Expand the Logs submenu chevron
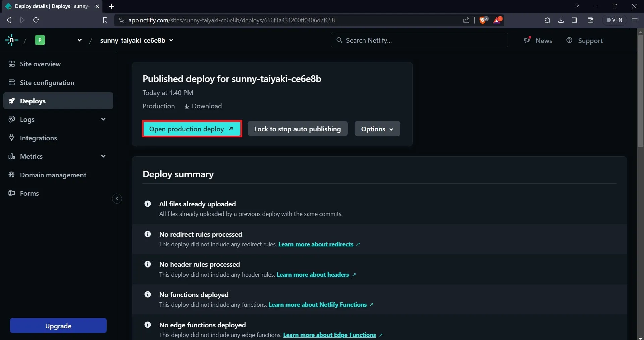The image size is (644, 340). click(x=103, y=119)
